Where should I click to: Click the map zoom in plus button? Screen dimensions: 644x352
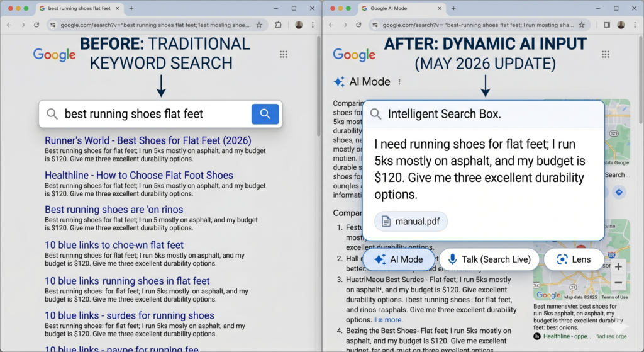(x=618, y=267)
